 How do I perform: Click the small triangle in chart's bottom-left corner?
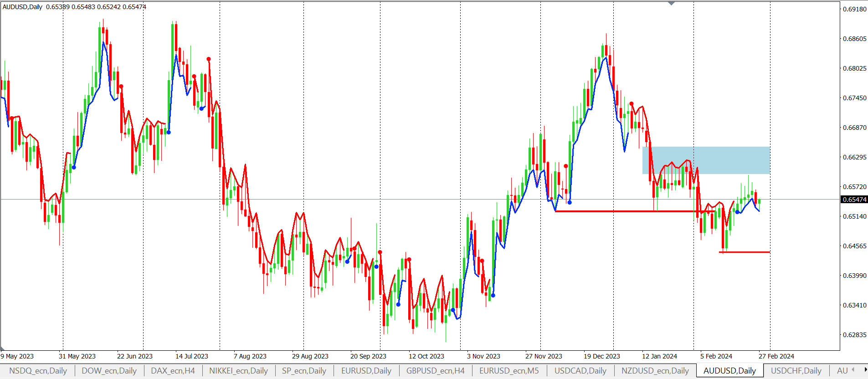tap(2, 348)
